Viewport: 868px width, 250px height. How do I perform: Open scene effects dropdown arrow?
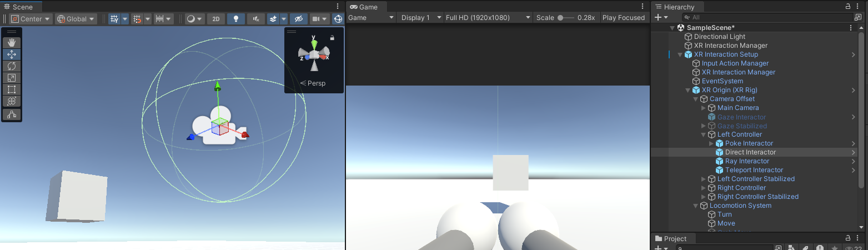pos(283,18)
